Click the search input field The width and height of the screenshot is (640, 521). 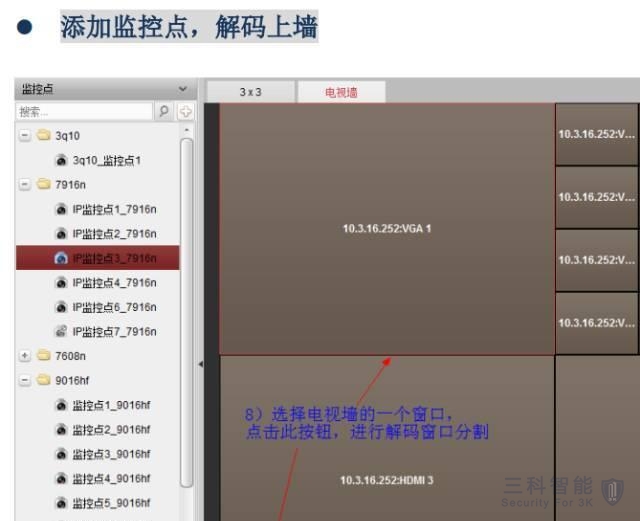[84, 111]
